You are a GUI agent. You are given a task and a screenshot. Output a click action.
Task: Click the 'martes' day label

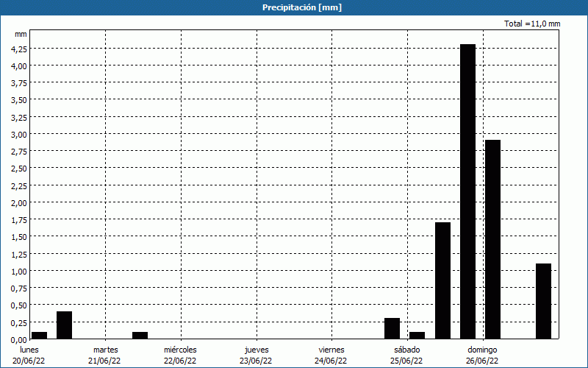pyautogui.click(x=106, y=350)
